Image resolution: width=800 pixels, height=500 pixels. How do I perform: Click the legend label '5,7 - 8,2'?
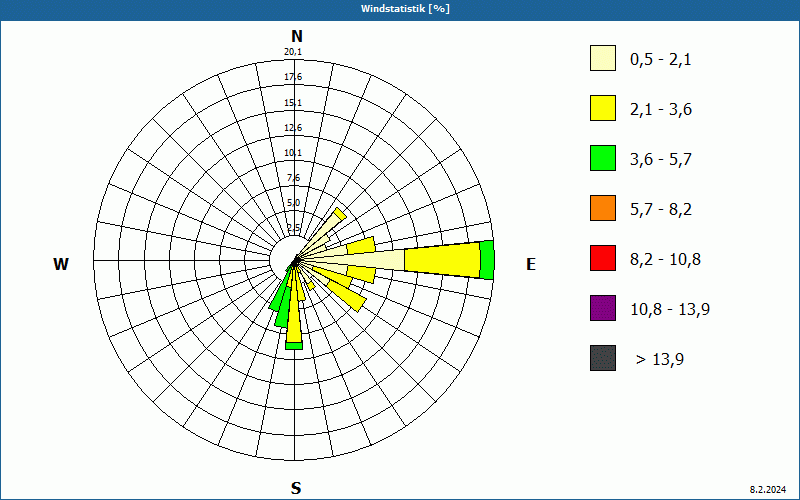[x=661, y=210]
